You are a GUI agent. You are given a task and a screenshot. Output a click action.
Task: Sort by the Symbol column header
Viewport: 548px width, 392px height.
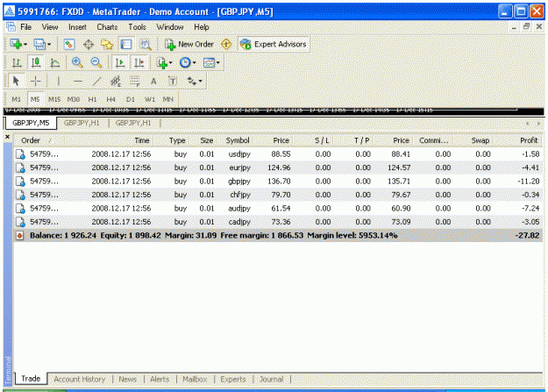click(238, 140)
